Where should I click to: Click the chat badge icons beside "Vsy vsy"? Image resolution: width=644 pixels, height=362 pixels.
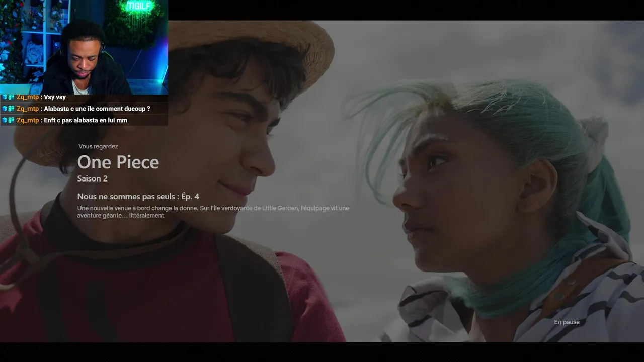click(x=8, y=97)
